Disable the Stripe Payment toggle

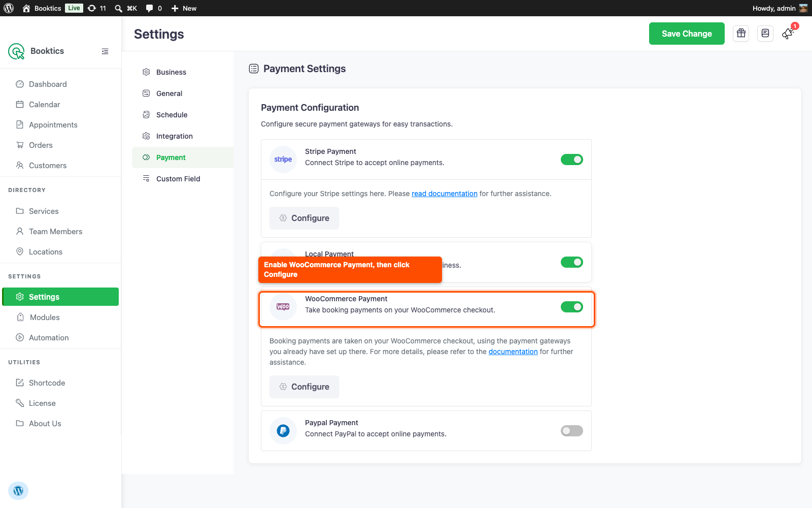(572, 160)
